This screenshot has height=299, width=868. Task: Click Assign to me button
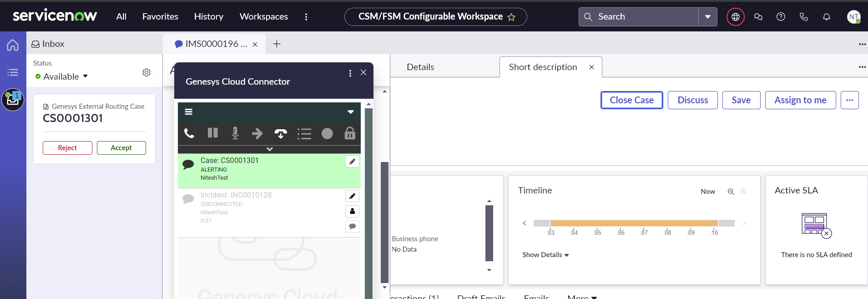click(x=800, y=100)
